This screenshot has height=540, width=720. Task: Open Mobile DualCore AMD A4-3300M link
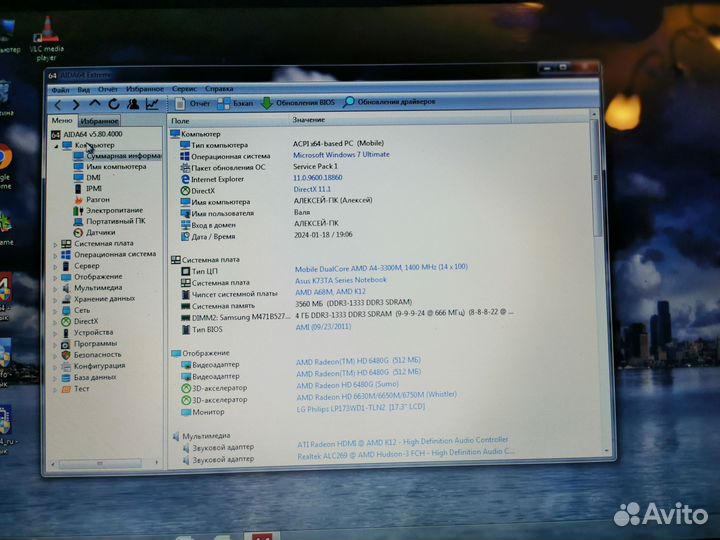[x=381, y=268]
